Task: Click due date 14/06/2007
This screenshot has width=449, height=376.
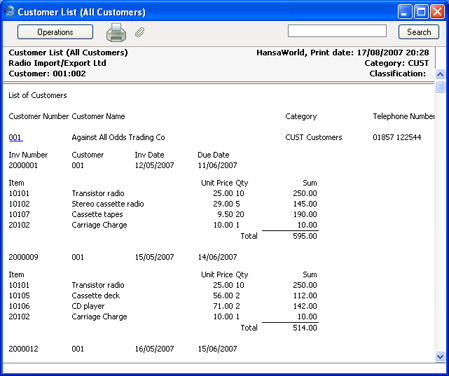Action: [217, 257]
